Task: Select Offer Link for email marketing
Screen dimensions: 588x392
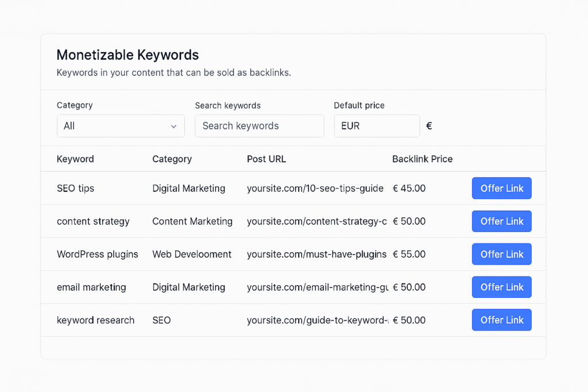Action: (x=501, y=287)
